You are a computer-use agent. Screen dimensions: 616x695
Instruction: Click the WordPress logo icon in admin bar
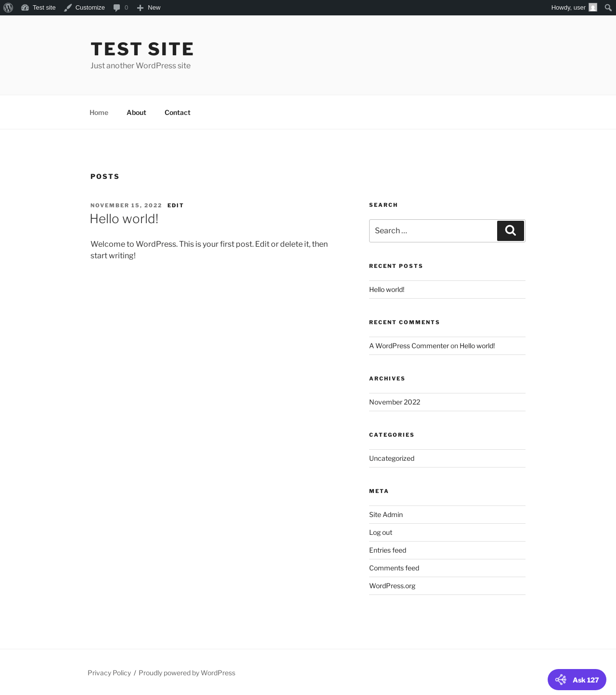tap(8, 8)
